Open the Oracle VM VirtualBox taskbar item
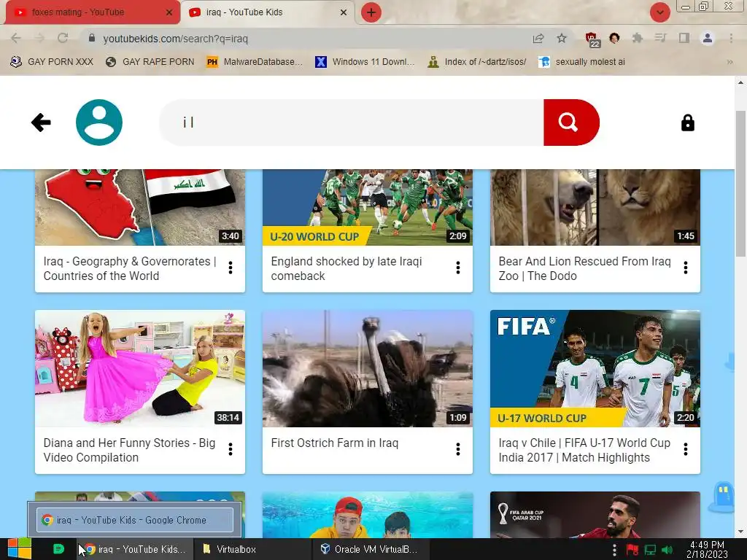The height and width of the screenshot is (560, 747). pos(371,549)
